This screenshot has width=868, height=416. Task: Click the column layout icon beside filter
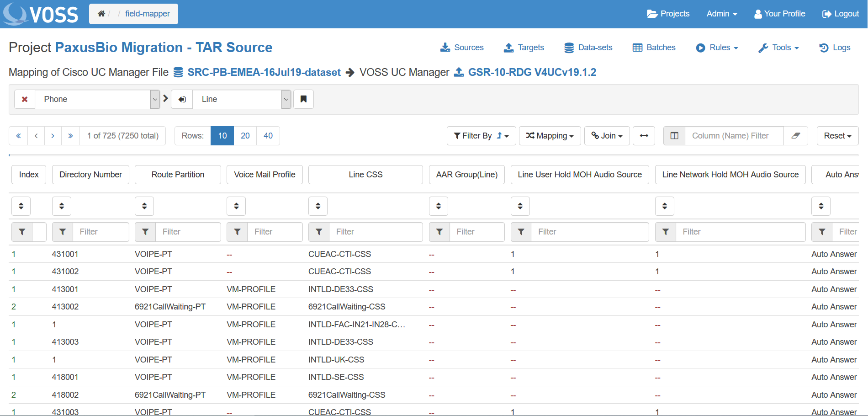(674, 136)
